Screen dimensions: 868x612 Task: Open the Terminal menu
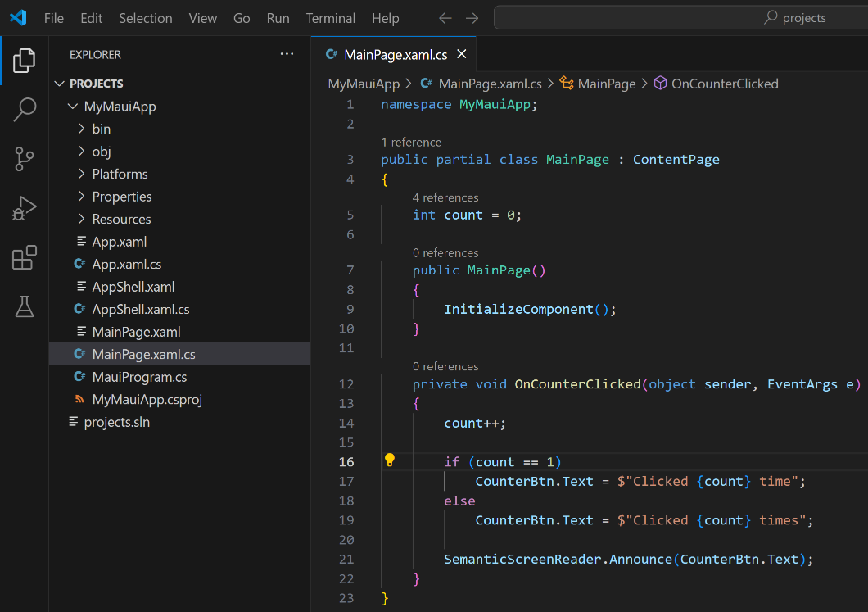330,17
